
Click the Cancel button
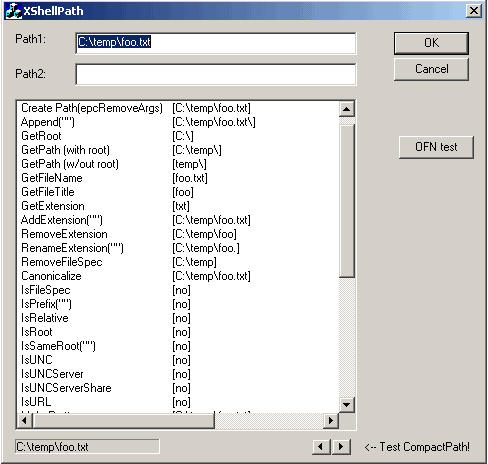click(x=431, y=69)
